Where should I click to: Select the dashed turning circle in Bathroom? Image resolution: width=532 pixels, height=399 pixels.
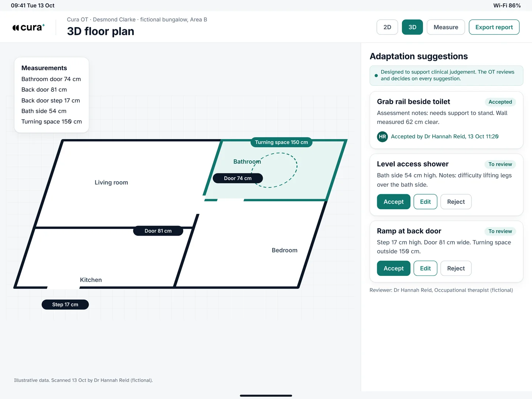[x=274, y=170]
